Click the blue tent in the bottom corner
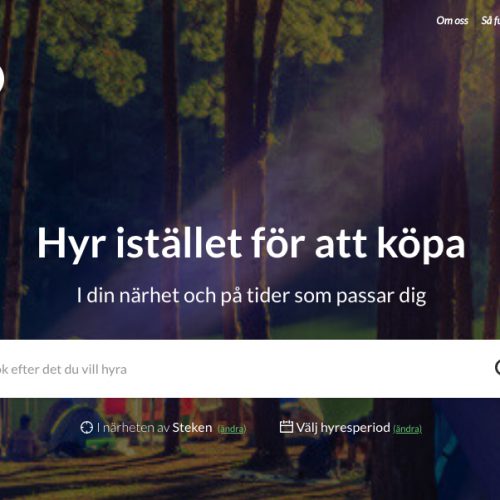The image size is (500, 500). point(467,450)
